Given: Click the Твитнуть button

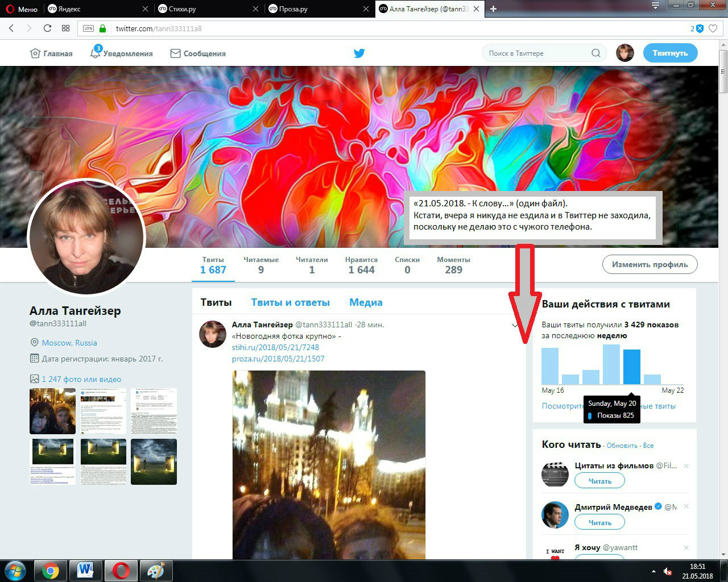Looking at the screenshot, I should coord(670,53).
